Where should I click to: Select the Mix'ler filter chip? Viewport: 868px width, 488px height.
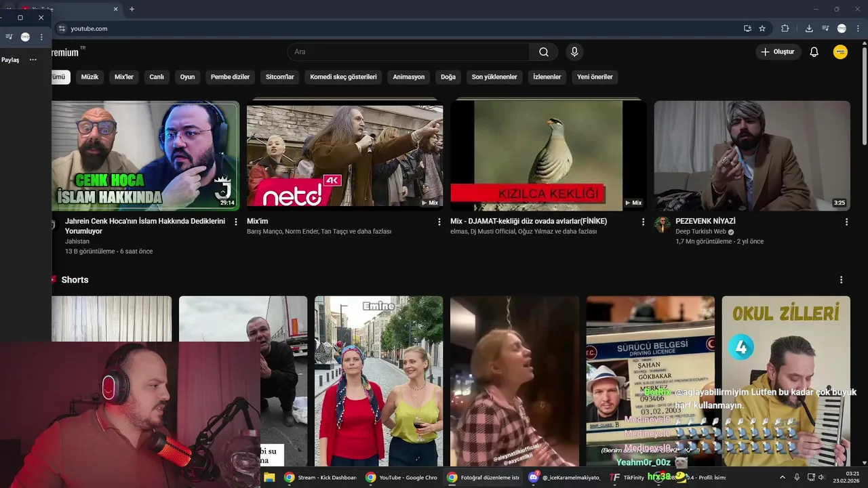(124, 77)
